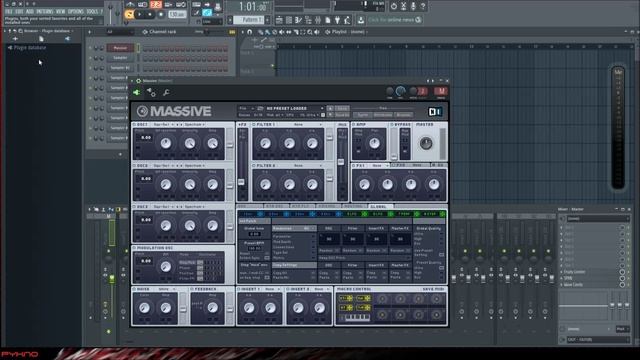Viewport: 640px width, 360px height.
Task: Switch Massive to Synth view
Action: [362, 115]
